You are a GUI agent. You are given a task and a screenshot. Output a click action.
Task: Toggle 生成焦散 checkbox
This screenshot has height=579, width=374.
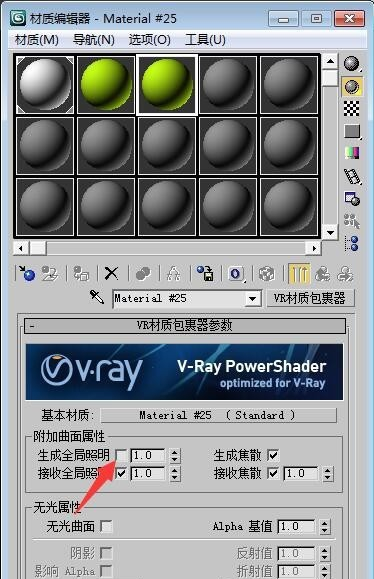pyautogui.click(x=273, y=455)
